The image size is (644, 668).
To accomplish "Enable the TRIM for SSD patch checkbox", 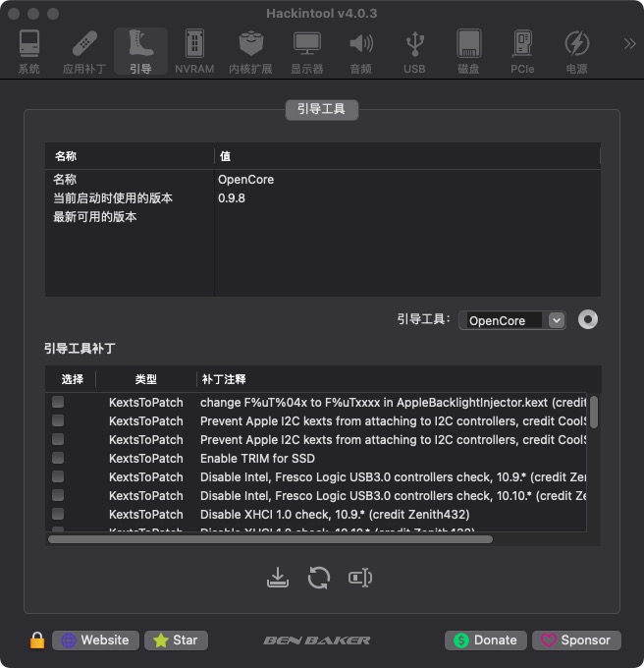I will click(x=58, y=459).
